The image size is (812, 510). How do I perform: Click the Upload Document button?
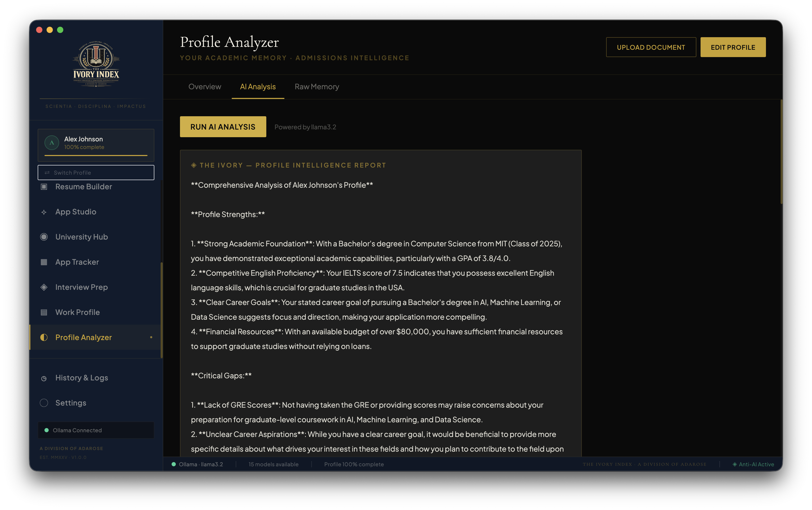pos(651,47)
